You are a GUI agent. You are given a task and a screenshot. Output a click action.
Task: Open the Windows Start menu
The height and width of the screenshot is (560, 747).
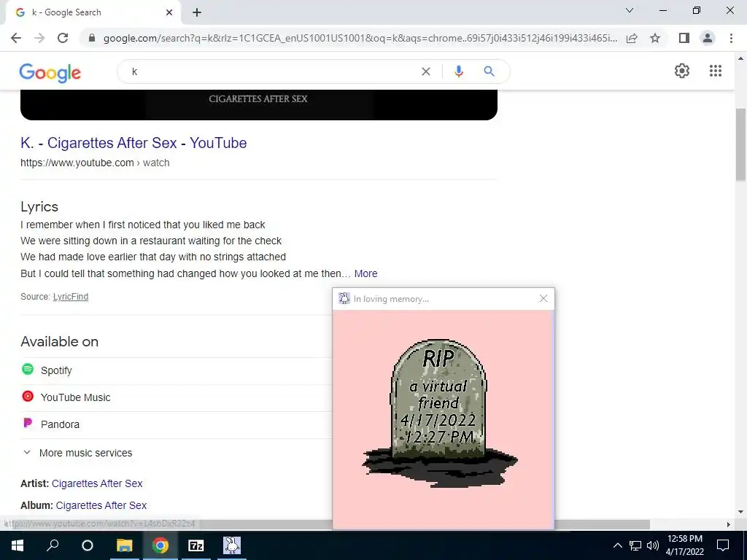[18, 545]
